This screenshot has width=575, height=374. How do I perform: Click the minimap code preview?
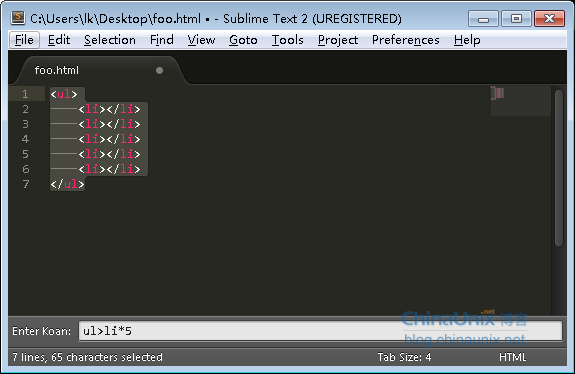pyautogui.click(x=497, y=93)
